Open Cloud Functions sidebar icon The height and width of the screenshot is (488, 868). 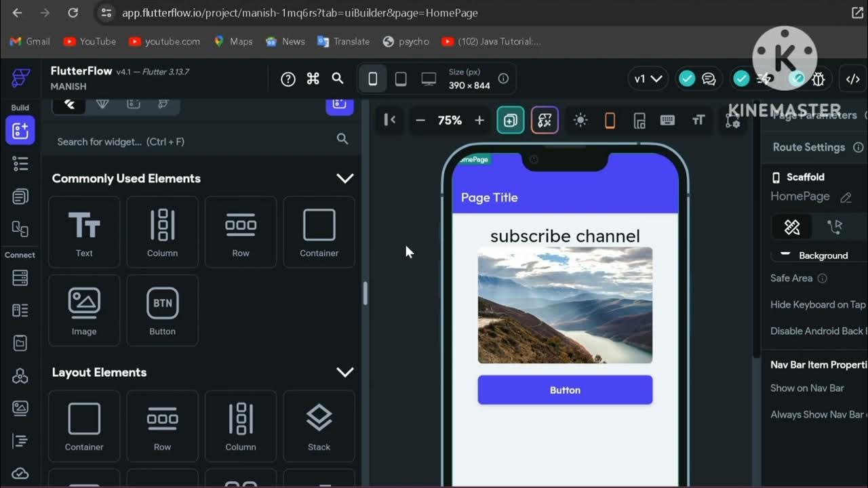[x=20, y=473]
